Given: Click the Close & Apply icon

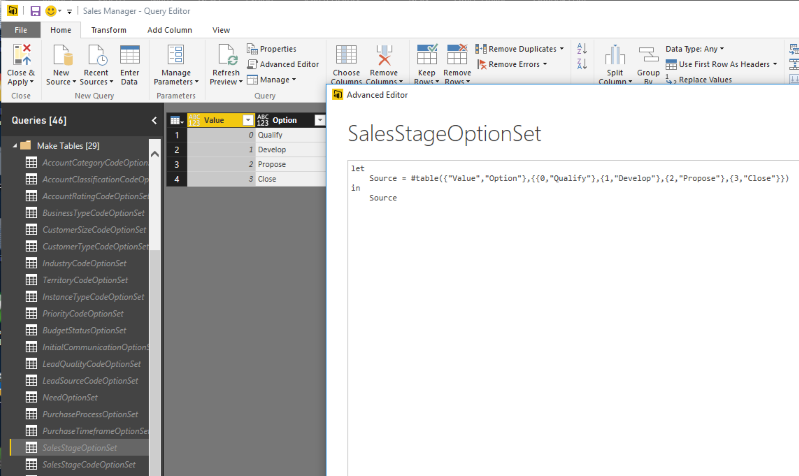Looking at the screenshot, I should pyautogui.click(x=22, y=55).
